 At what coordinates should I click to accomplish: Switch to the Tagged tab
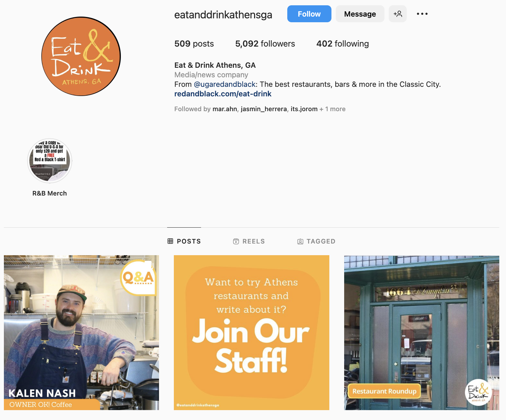[316, 241]
